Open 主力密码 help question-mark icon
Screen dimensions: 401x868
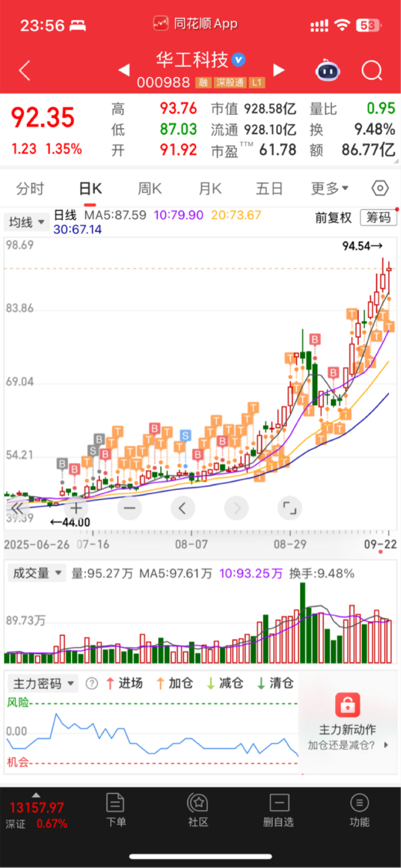click(91, 683)
